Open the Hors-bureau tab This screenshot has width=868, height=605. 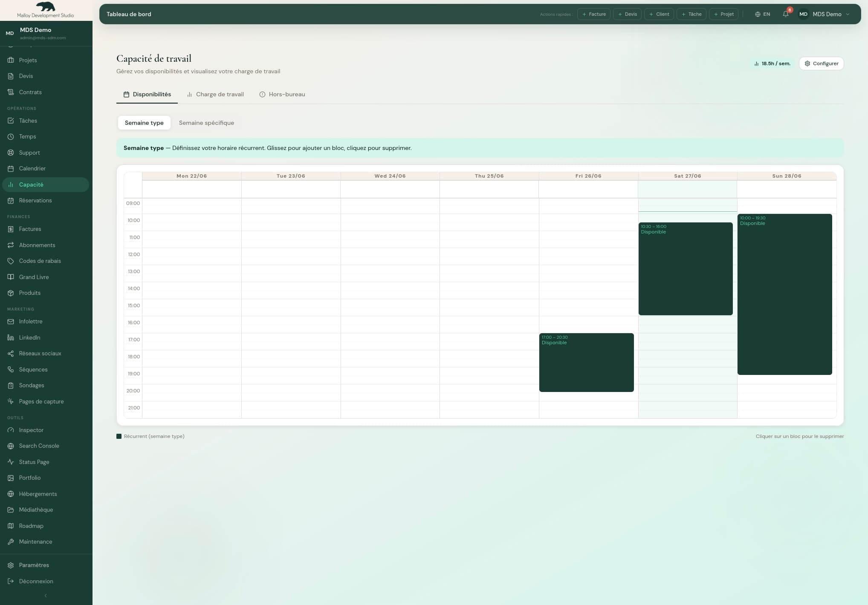click(x=282, y=94)
